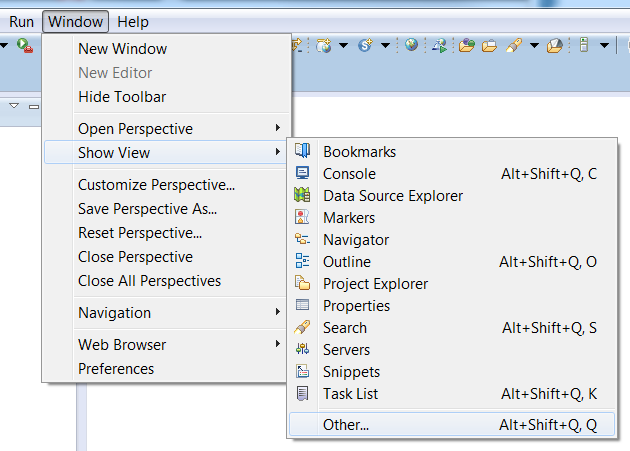The height and width of the screenshot is (451, 630).
Task: Open the Help menu
Action: 132,21
